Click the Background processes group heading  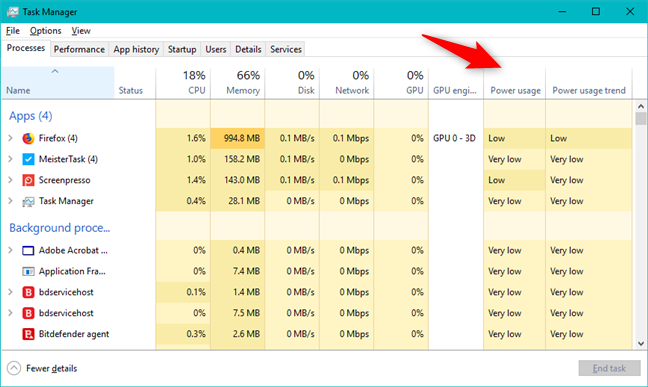coord(60,228)
